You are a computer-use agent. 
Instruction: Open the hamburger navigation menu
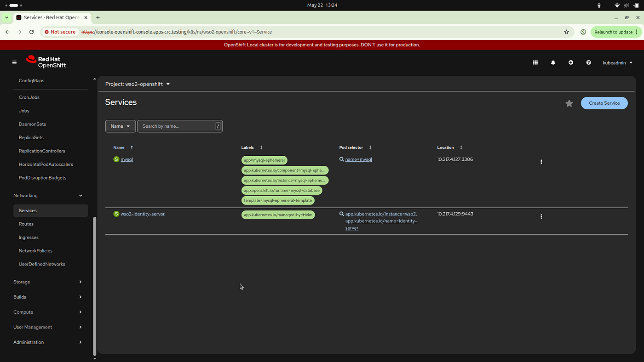pos(14,62)
